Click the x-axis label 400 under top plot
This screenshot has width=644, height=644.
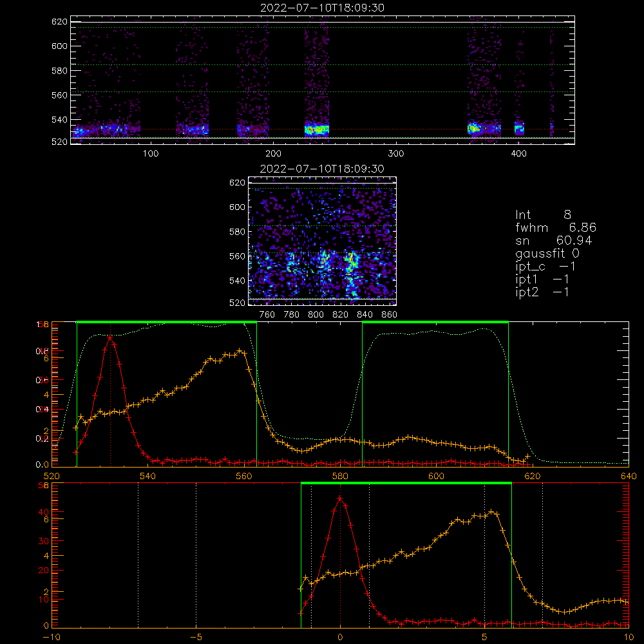[x=518, y=154]
